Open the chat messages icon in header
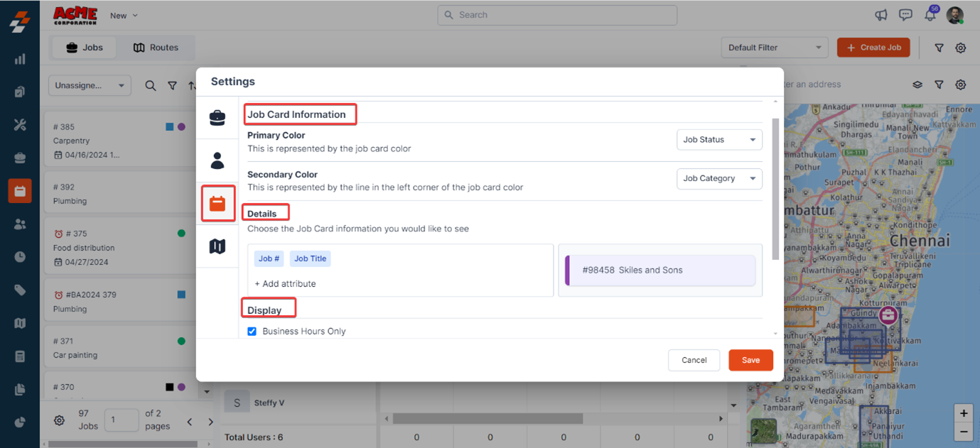980x448 pixels. pos(905,15)
